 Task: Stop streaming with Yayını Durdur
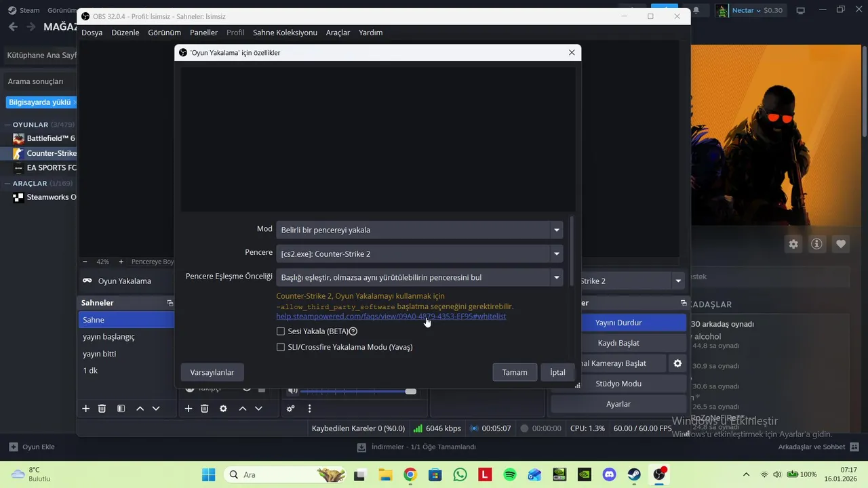tap(618, 323)
